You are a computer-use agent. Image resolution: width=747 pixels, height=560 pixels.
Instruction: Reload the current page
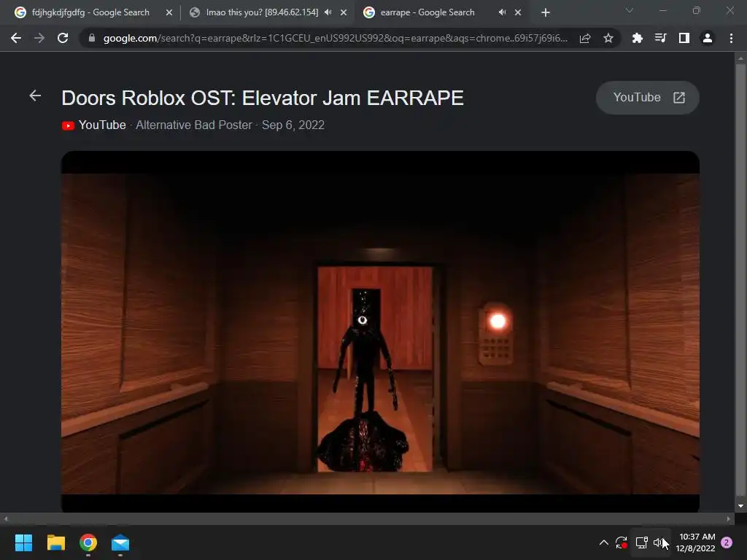(x=63, y=38)
